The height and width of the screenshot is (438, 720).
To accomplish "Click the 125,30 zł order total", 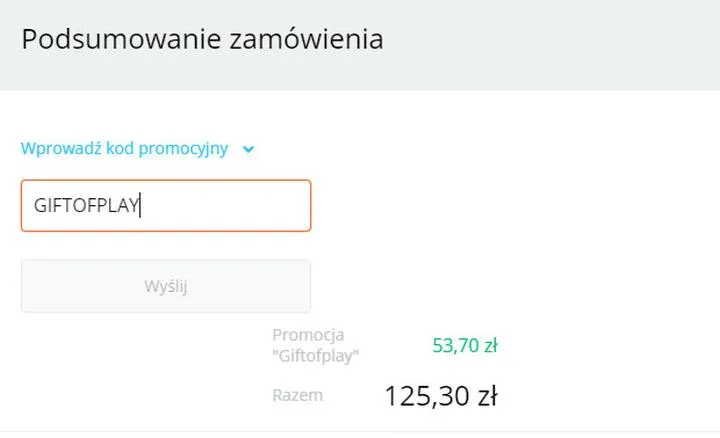I will 441,396.
